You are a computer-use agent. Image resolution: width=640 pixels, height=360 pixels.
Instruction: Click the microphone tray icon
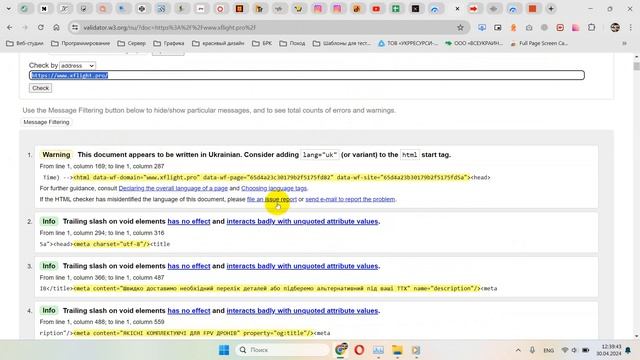point(532,350)
